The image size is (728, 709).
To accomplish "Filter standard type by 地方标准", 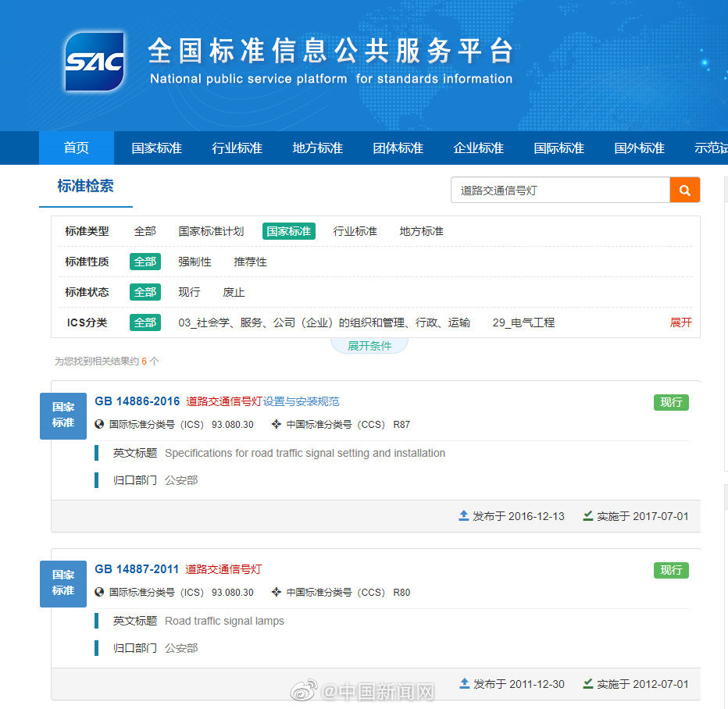I will tap(421, 231).
